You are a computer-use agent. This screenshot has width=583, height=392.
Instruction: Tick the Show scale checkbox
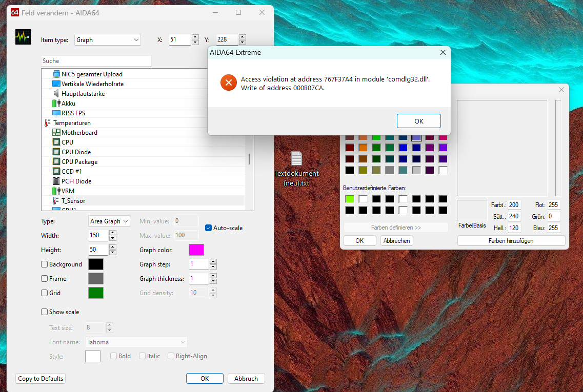(x=44, y=312)
